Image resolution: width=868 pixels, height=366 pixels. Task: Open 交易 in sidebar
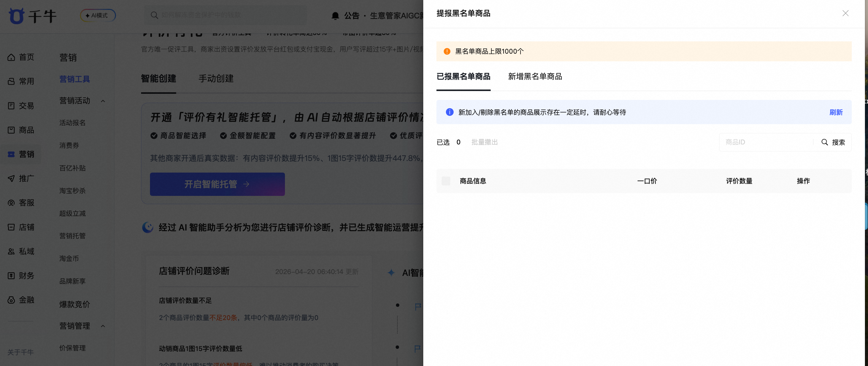21,106
